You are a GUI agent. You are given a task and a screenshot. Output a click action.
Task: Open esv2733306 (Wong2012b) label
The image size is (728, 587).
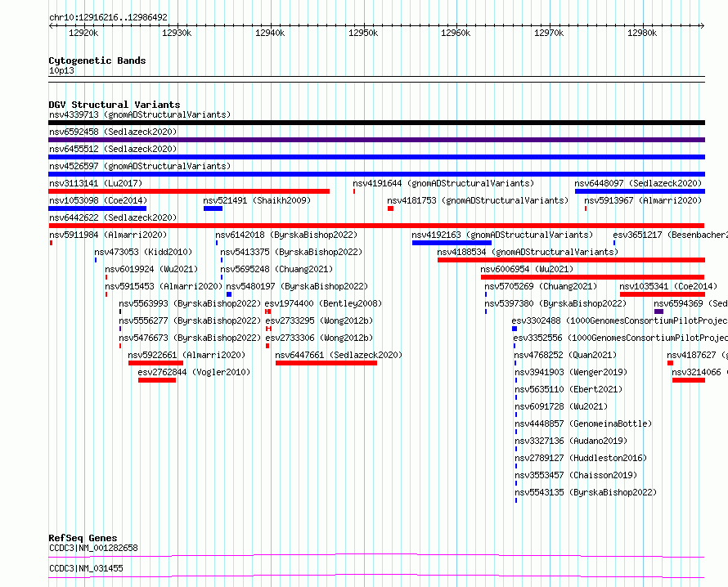pos(319,338)
